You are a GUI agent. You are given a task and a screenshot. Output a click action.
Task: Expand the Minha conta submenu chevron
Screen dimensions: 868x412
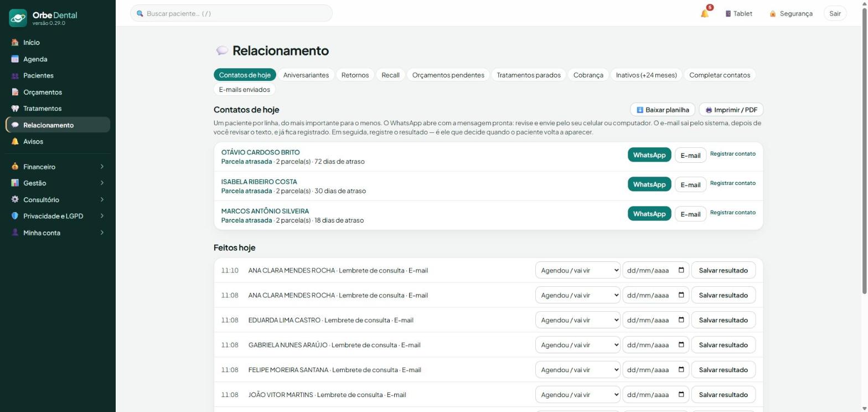point(102,233)
